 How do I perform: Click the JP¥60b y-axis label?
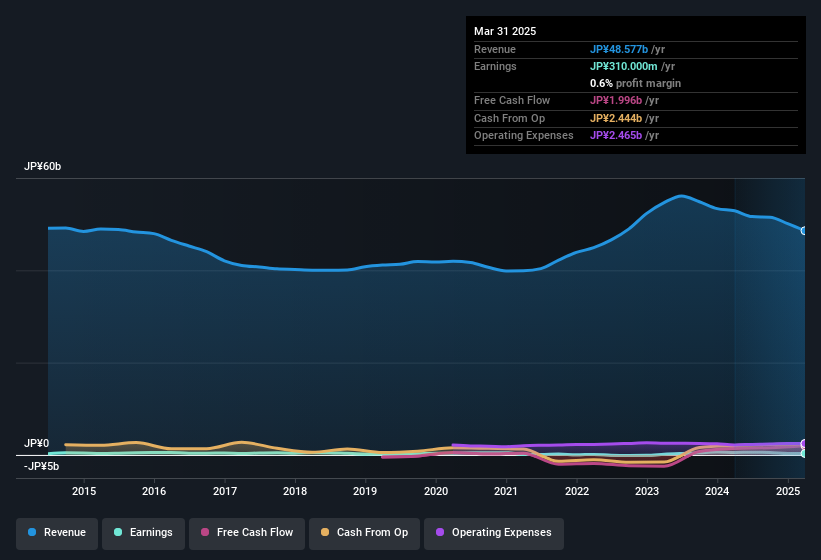pyautogui.click(x=42, y=166)
